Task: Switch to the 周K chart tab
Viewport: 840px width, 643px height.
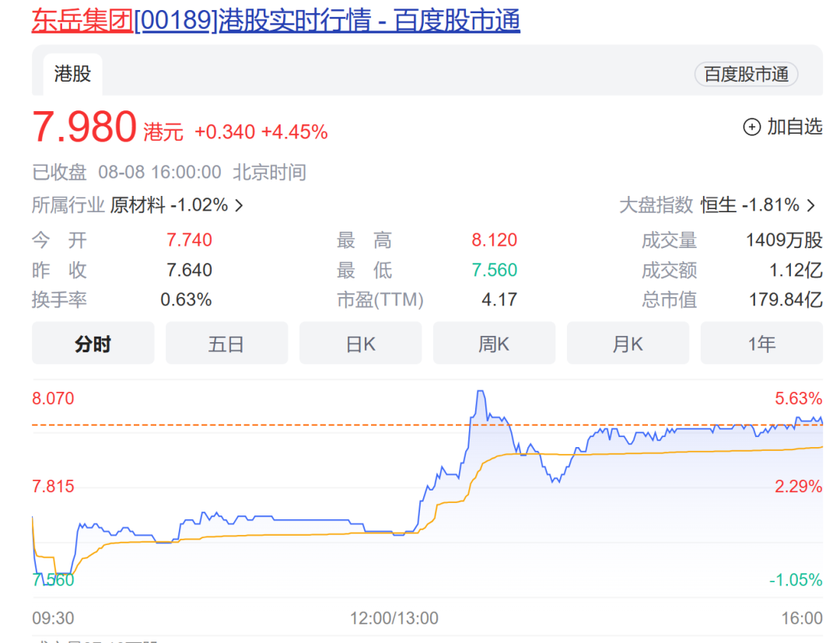Action: [x=494, y=343]
